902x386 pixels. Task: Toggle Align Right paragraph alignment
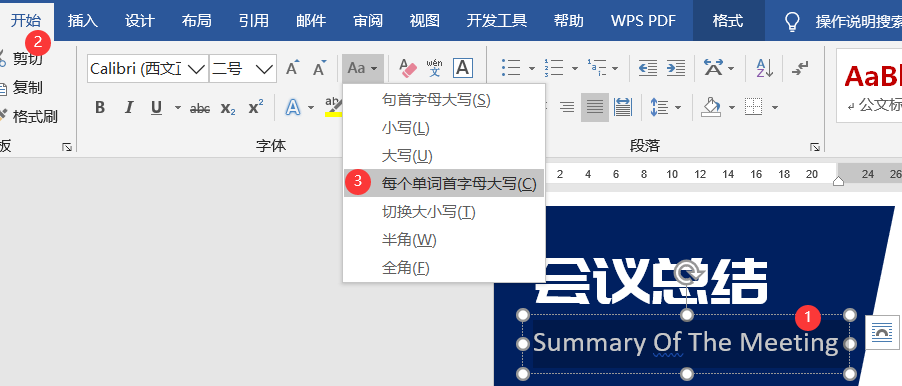567,107
